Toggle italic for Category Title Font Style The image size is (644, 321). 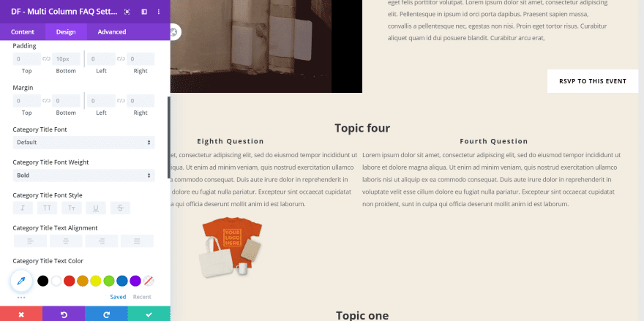point(23,208)
